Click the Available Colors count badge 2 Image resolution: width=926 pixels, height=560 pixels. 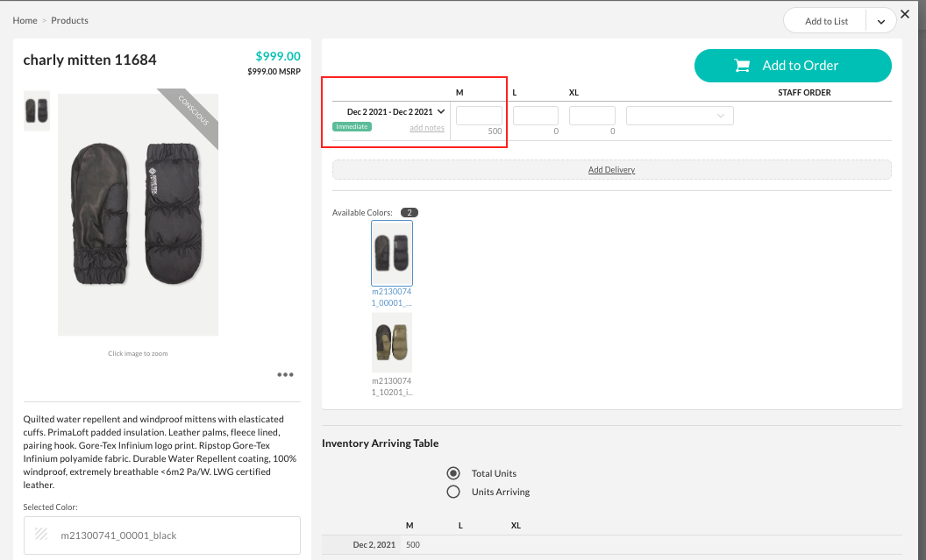coord(410,212)
